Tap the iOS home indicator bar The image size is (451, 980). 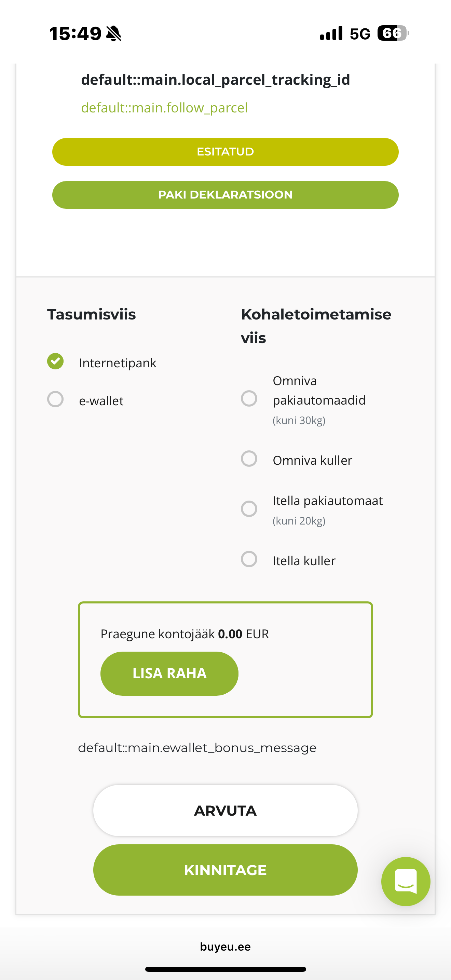[225, 969]
